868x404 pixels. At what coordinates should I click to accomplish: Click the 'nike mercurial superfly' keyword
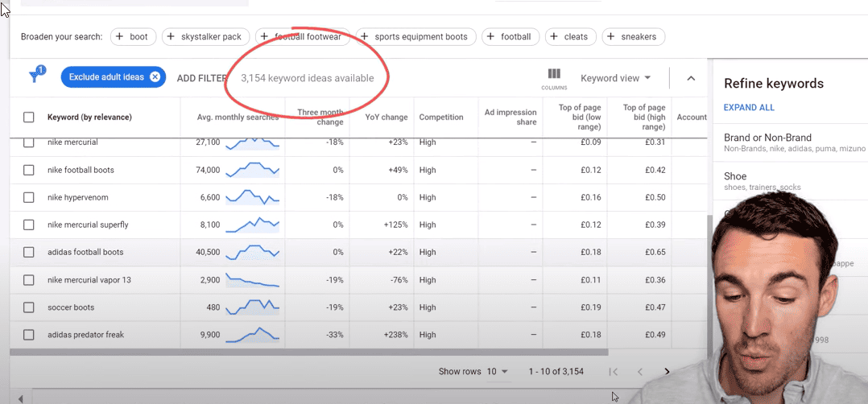click(88, 225)
